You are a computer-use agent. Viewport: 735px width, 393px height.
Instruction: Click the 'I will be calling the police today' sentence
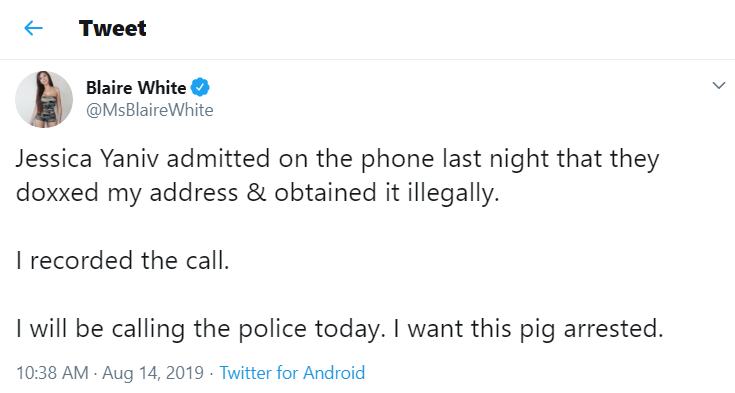[201, 328]
